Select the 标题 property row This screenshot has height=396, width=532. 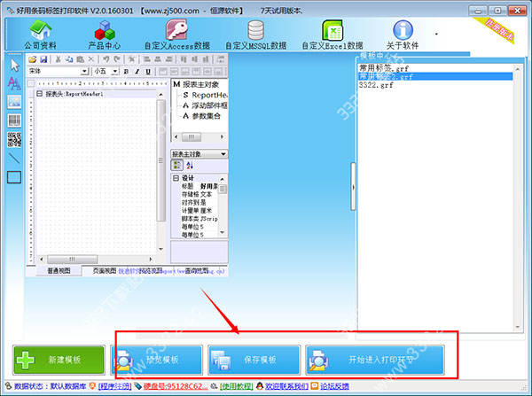199,186
